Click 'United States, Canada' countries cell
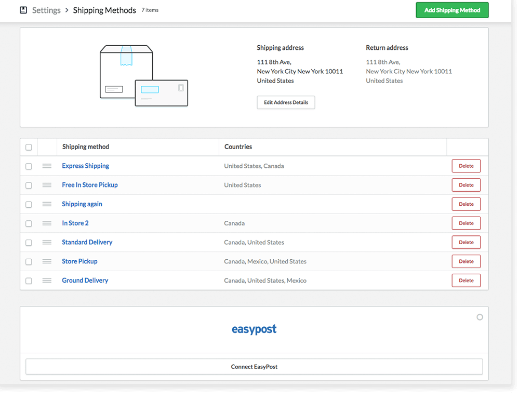 pyautogui.click(x=254, y=166)
